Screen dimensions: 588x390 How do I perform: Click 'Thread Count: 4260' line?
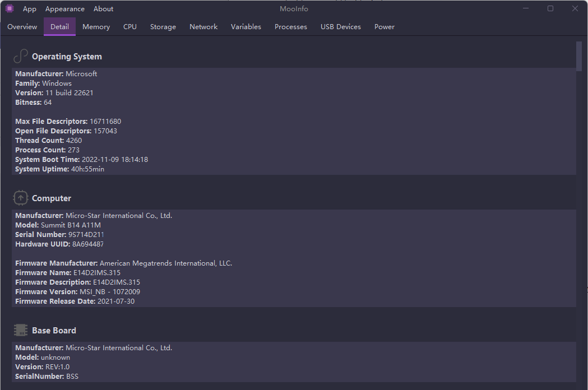(48, 140)
